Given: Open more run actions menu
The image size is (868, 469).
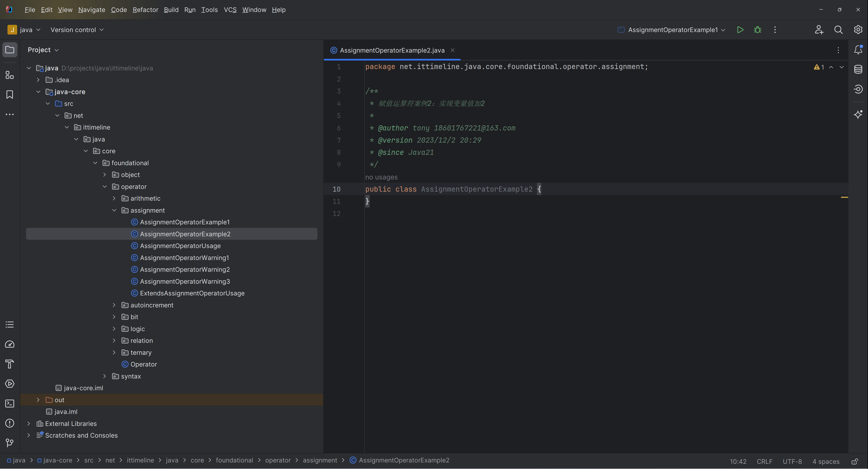Looking at the screenshot, I should point(775,30).
